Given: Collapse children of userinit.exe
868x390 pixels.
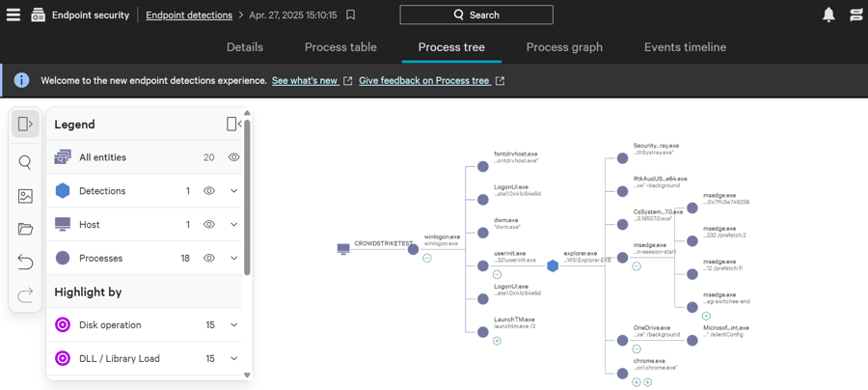Looking at the screenshot, I should tap(497, 275).
